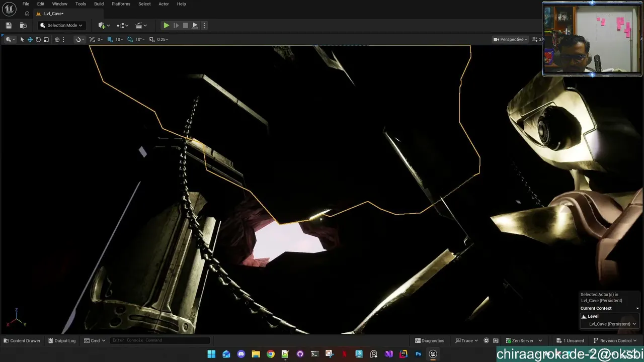
Task: Toggle rotation snapping icon
Action: 130,39
